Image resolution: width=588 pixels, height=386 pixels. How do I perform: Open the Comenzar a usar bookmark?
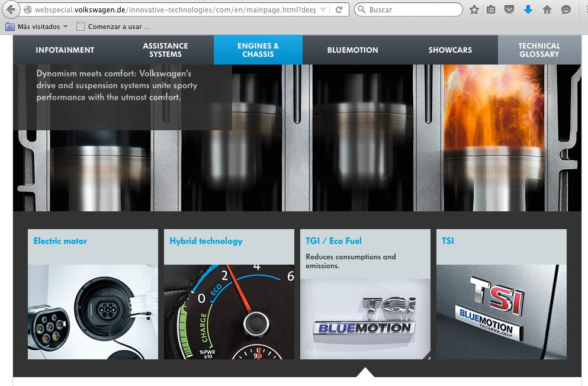tap(113, 27)
